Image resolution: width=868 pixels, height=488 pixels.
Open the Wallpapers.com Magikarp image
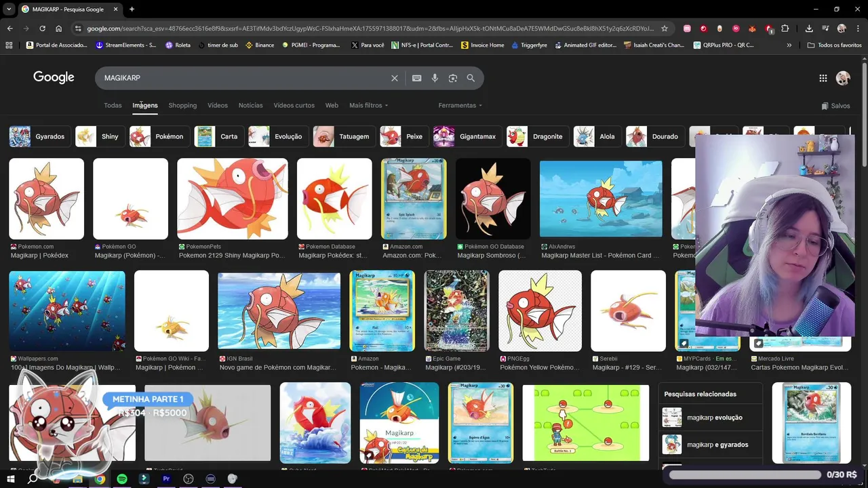67,310
